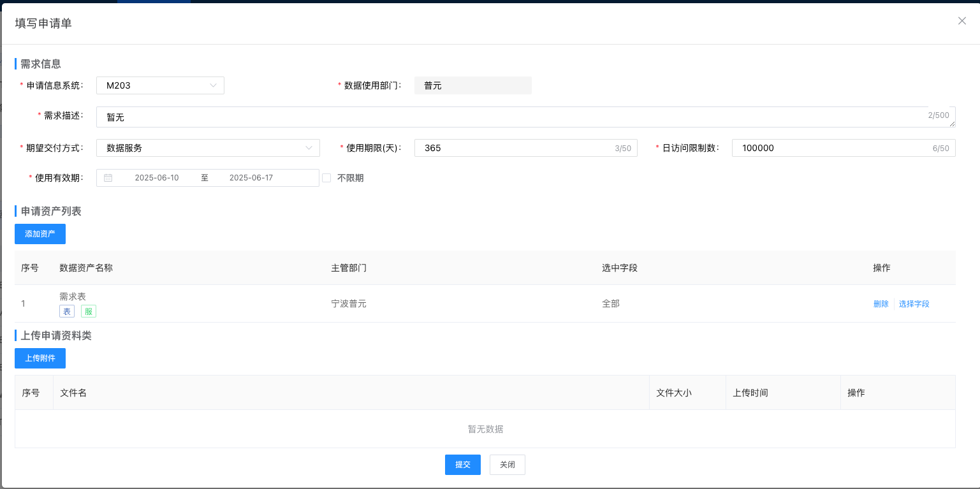
Task: Click the blue 添加资产 button
Action: tap(40, 233)
